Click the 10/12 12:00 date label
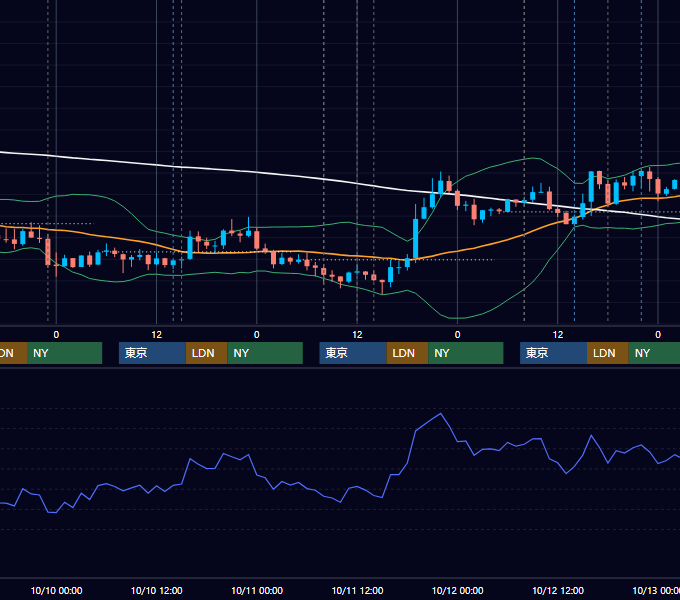The image size is (680, 600). (558, 590)
